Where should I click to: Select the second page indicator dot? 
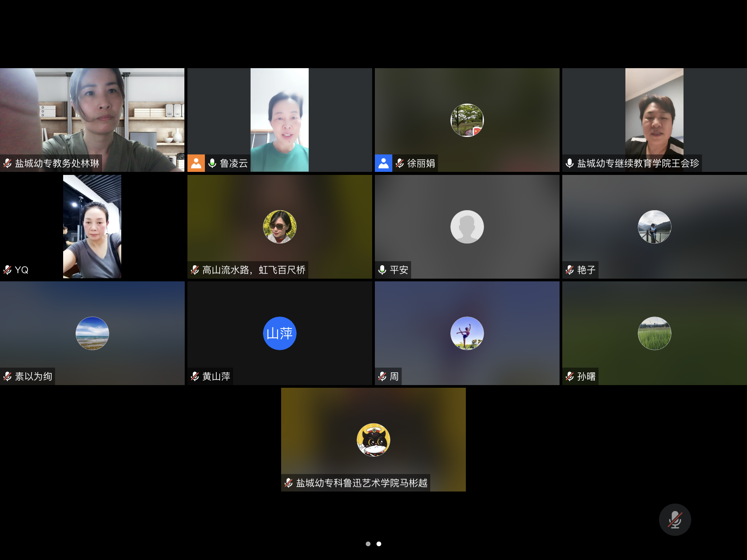click(x=379, y=544)
